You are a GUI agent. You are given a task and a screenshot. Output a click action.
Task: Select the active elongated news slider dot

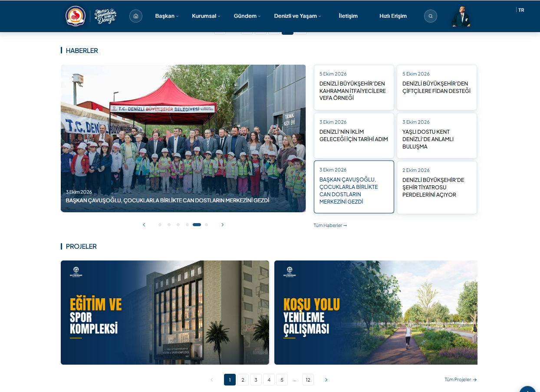pyautogui.click(x=197, y=224)
